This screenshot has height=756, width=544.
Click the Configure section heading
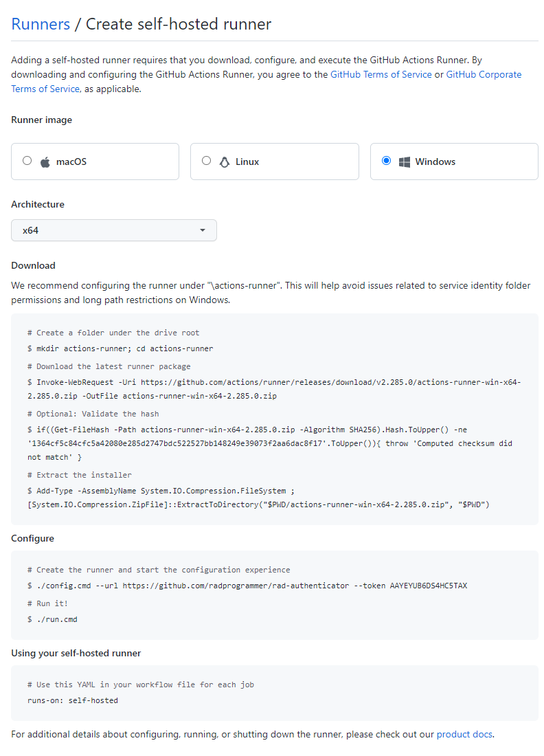click(x=32, y=538)
